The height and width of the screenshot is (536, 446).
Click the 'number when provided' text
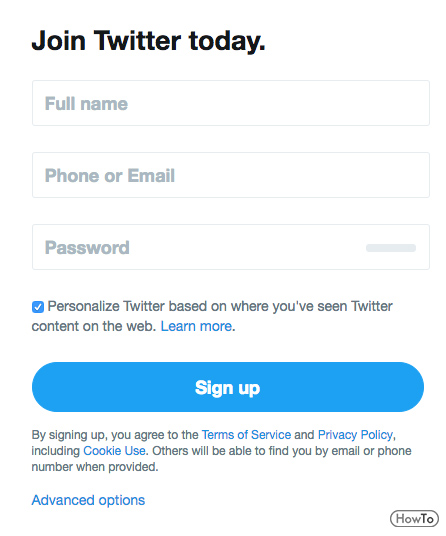pyautogui.click(x=95, y=467)
